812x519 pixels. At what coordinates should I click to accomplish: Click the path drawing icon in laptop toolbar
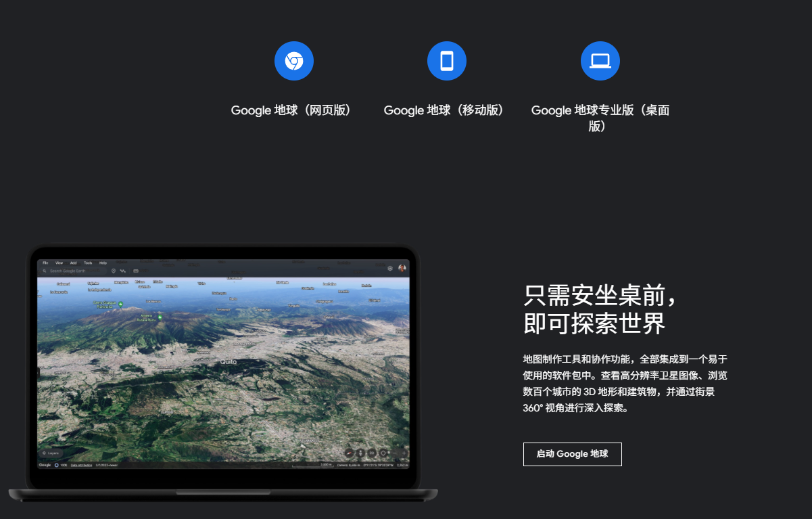[123, 271]
